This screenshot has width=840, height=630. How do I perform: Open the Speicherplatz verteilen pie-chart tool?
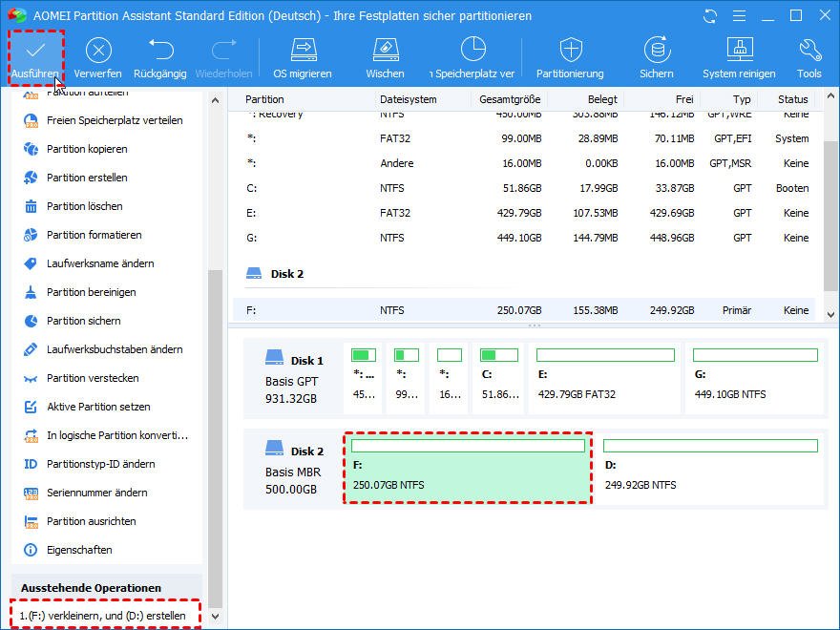(473, 58)
